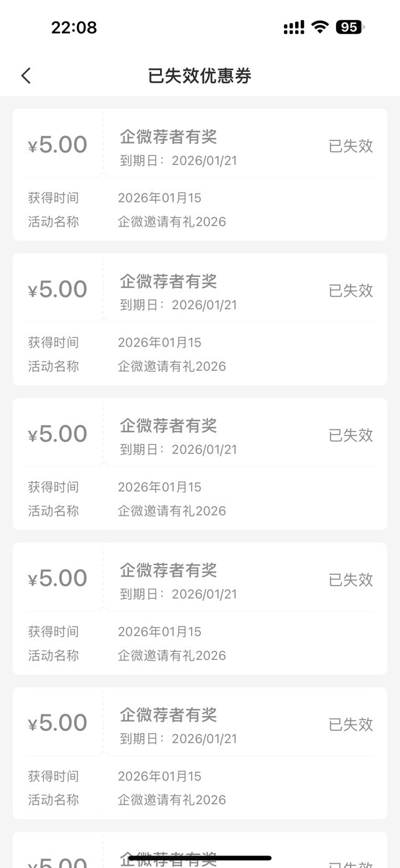Viewport: 400px width, 868px height.
Task: Open the second coupon's 企微荐者有奖 title
Action: click(168, 281)
